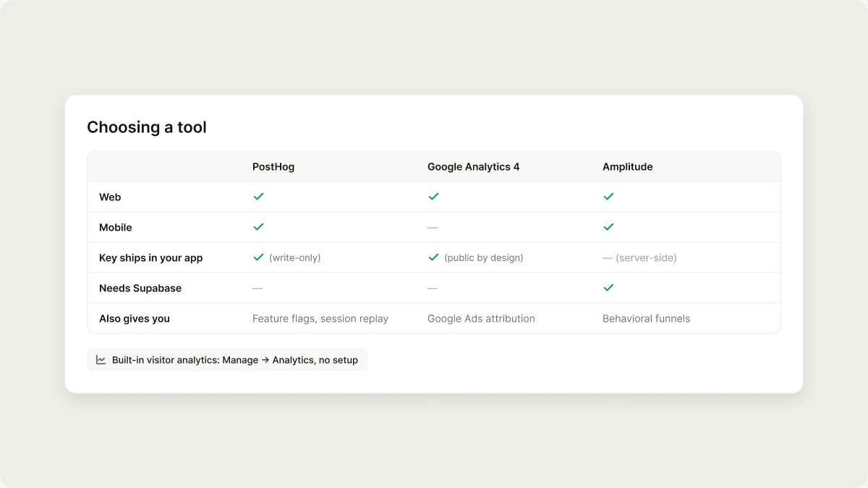Click the "Also gives you" row label
Viewport: 868px width, 488px height.
click(x=135, y=318)
